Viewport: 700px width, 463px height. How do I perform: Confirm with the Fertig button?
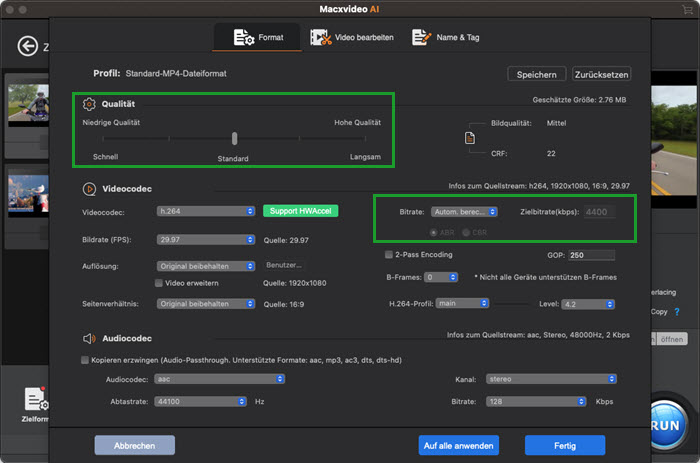[x=565, y=445]
